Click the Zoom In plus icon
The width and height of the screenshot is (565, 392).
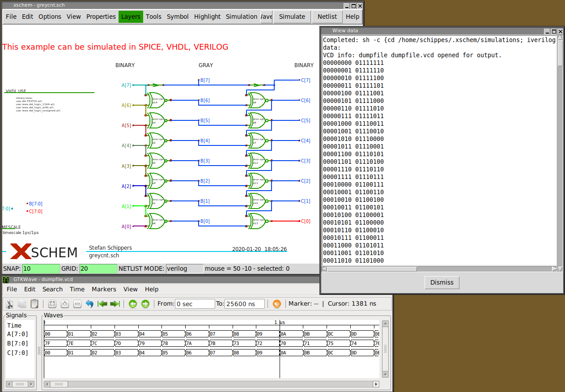[65, 304]
